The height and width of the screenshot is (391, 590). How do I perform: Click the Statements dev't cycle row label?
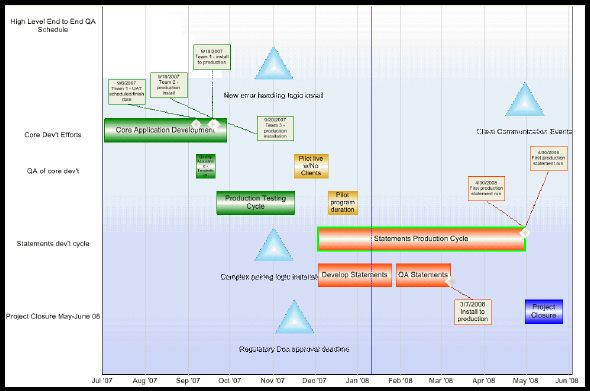coord(53,243)
